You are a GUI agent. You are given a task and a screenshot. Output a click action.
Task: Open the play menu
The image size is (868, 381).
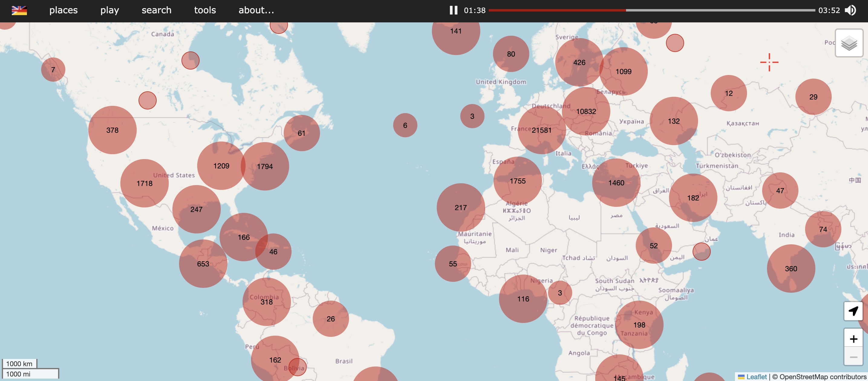tap(109, 11)
